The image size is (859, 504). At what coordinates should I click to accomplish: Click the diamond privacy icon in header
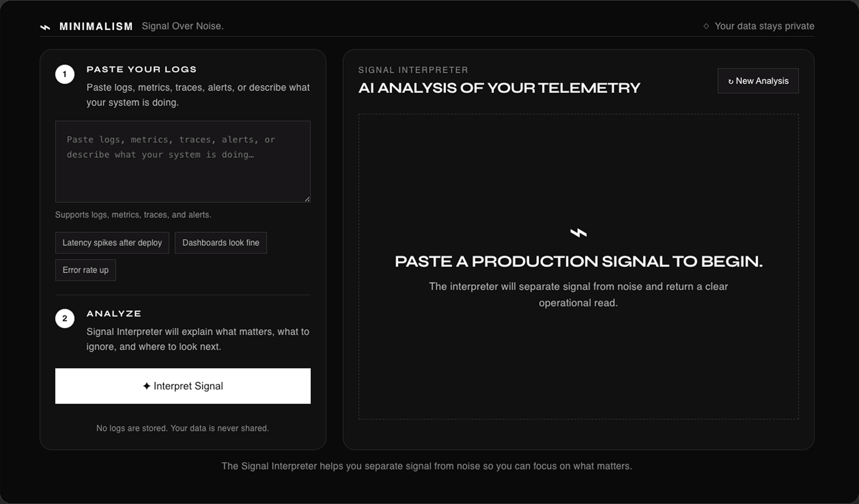click(706, 26)
